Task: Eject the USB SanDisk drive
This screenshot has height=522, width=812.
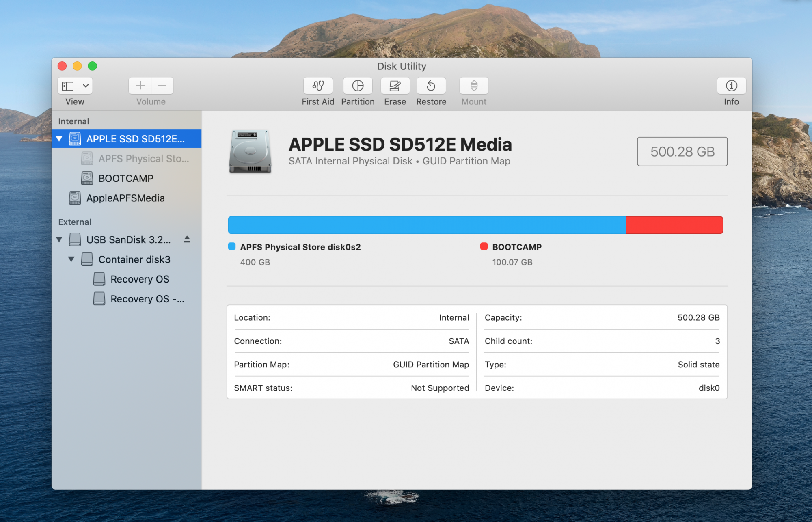Action: coord(187,239)
